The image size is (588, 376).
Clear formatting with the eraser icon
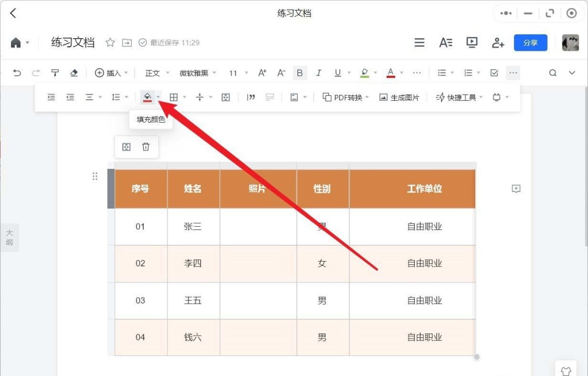coord(75,72)
